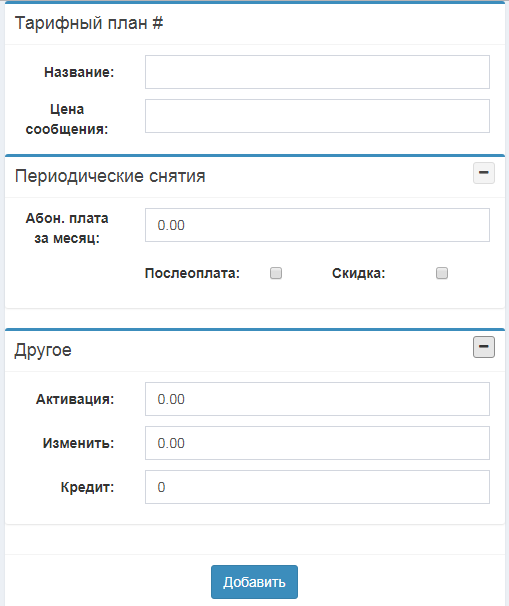This screenshot has height=606, width=509.
Task: Collapse the Периодические снятия panel with minus icon
Action: coord(484,173)
